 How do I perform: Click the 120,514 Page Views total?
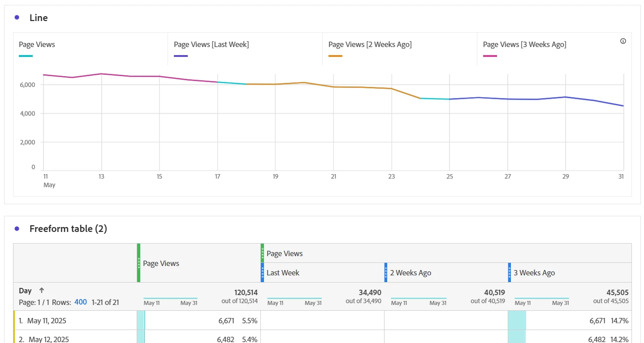pos(246,293)
